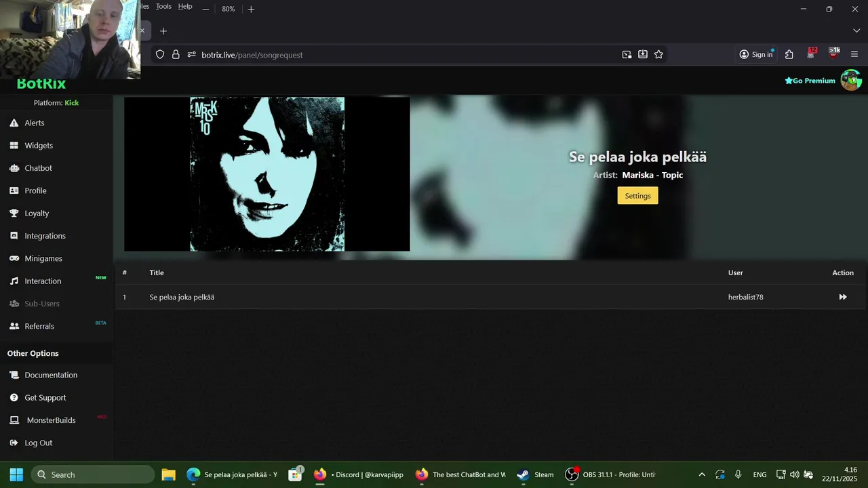The image size is (868, 488).
Task: Click the Title column header
Action: [x=157, y=272]
